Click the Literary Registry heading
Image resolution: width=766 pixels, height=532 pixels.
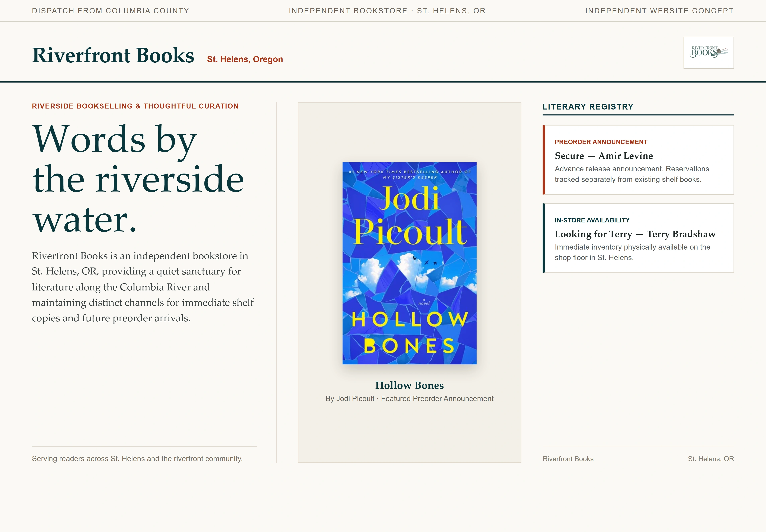coord(588,107)
